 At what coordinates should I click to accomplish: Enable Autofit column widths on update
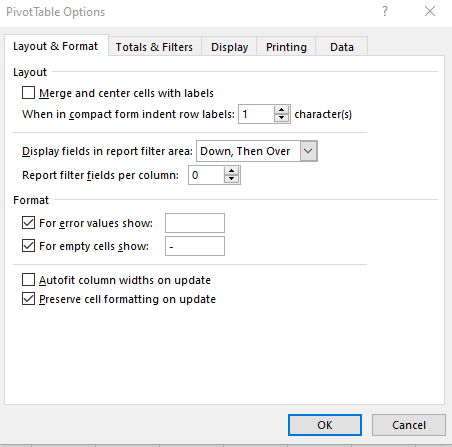(x=28, y=280)
